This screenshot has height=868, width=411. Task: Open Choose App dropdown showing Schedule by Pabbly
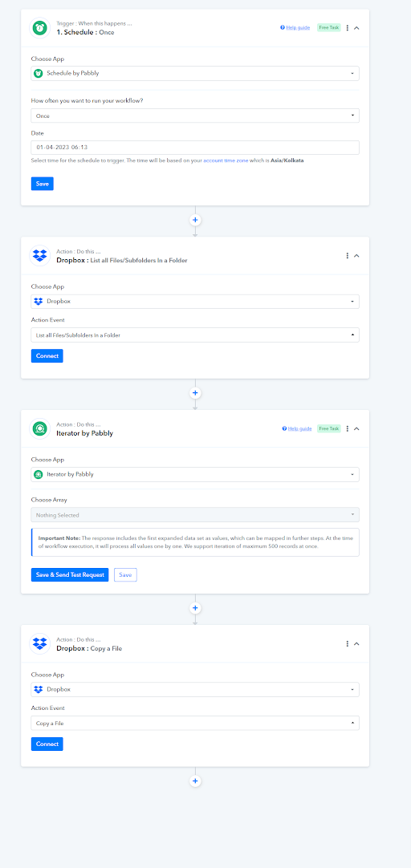pyautogui.click(x=195, y=73)
